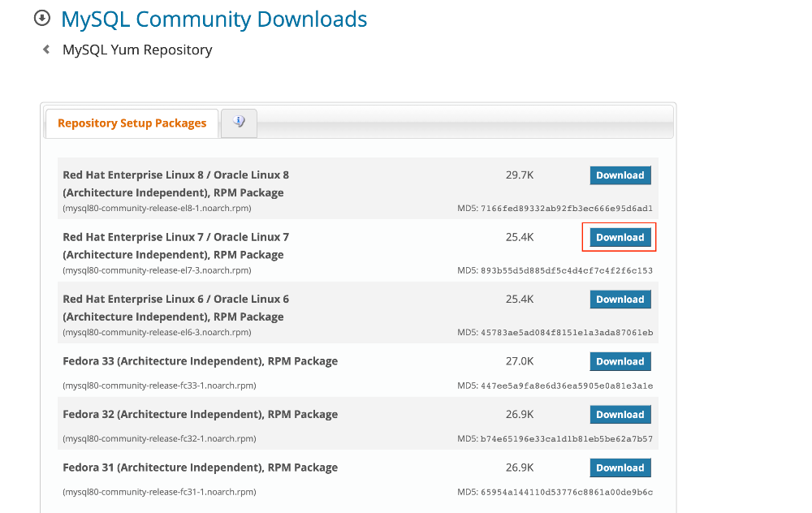Click the Fedora 33 package title
The height and width of the screenshot is (513, 812).
pos(200,361)
